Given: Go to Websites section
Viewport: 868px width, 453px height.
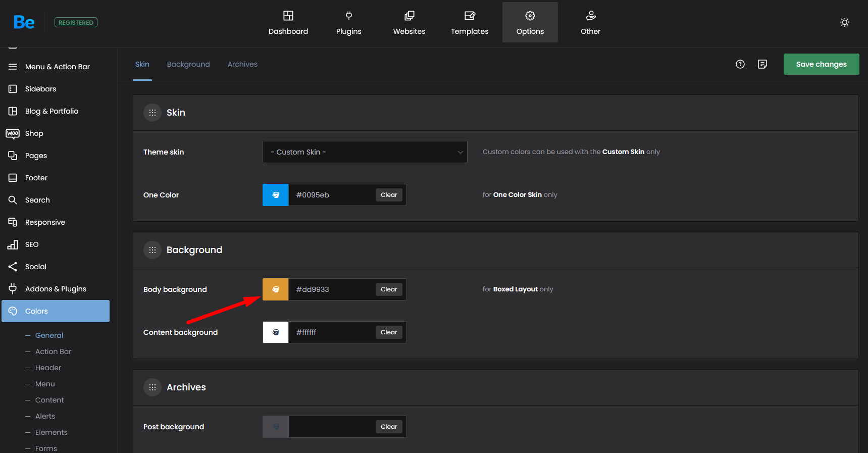Looking at the screenshot, I should point(410,23).
